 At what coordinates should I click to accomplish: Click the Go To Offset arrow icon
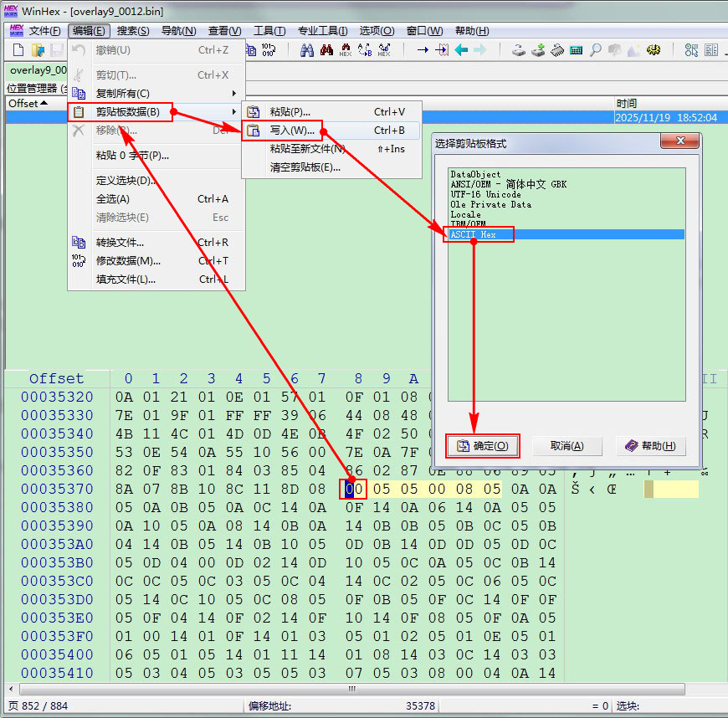(423, 49)
